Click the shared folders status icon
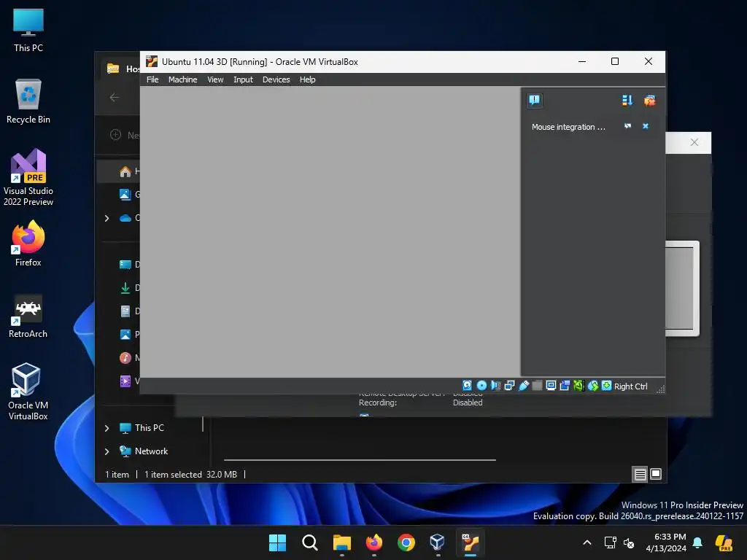Screen dimensions: 747x560 tap(537, 386)
